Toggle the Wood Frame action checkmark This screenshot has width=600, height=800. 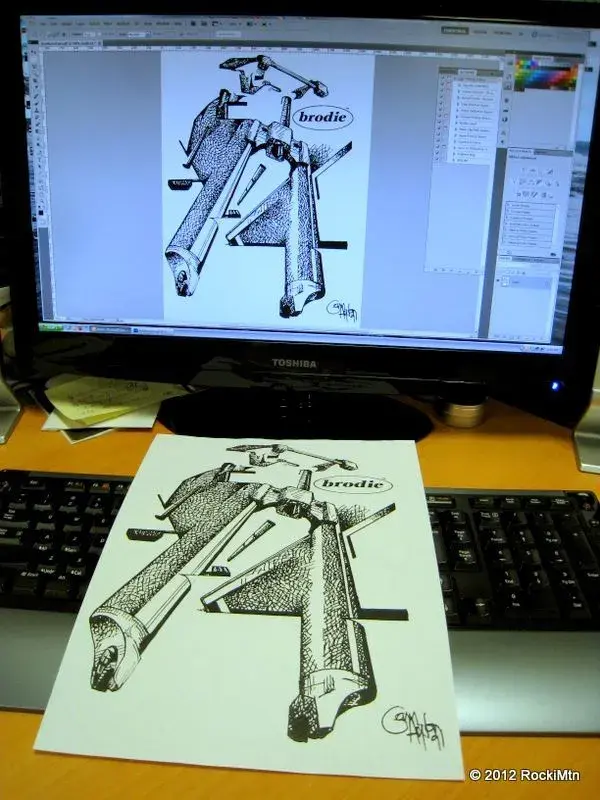tap(441, 98)
